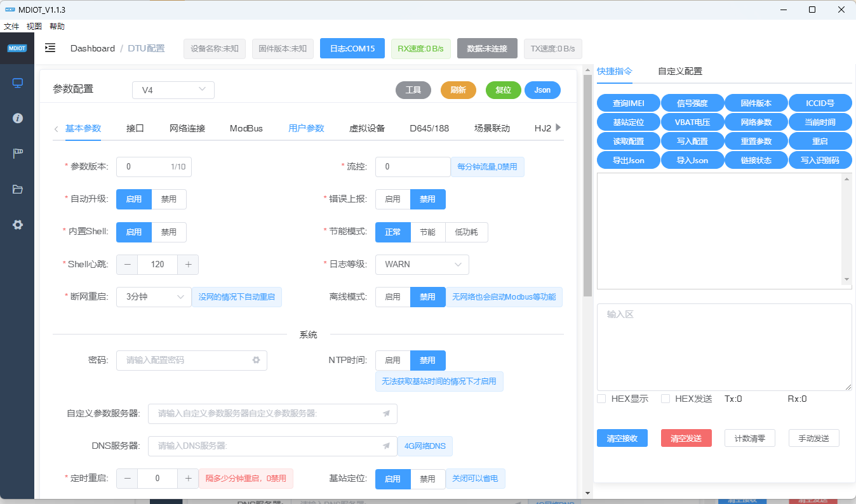The image size is (856, 504).
Task: Open the monitor device icon in sidebar
Action: (18, 83)
